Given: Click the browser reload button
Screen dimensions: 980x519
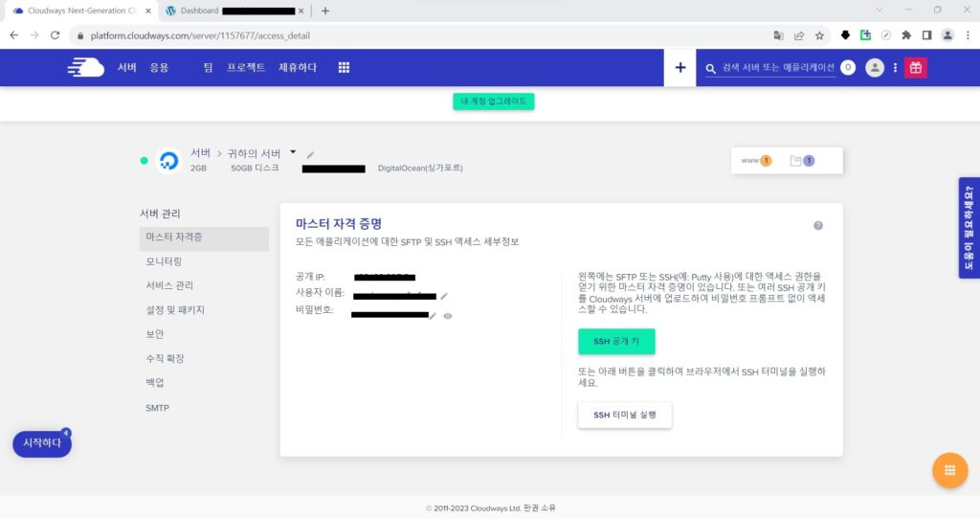Looking at the screenshot, I should pos(55,35).
